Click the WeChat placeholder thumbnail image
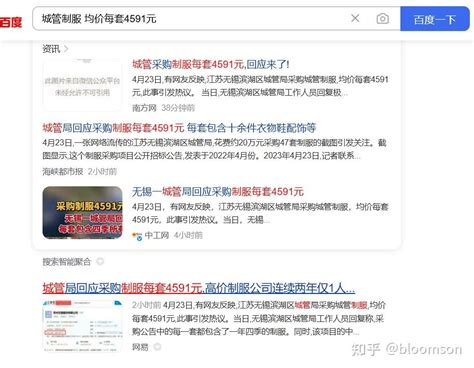 point(82,85)
